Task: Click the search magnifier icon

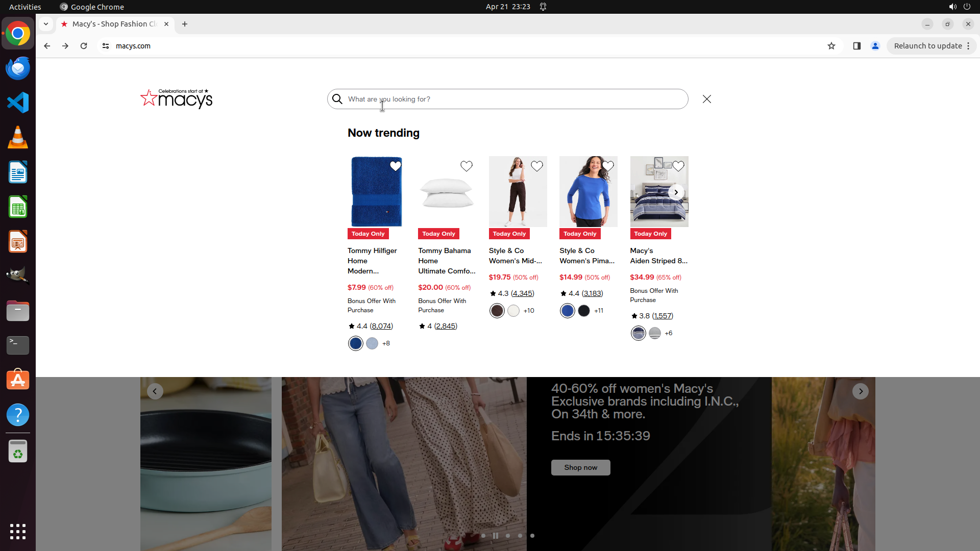Action: 337,99
